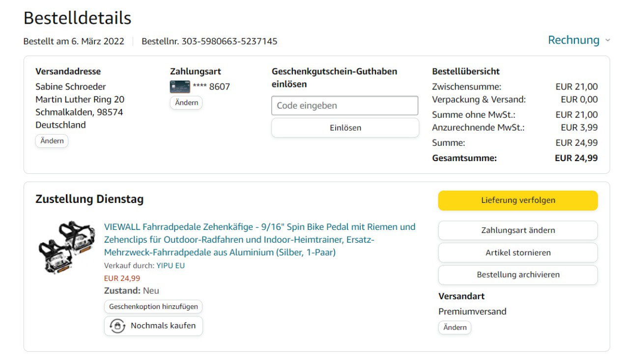Click Lieferung verfolgen button
Screen dimensions: 629x364
coord(518,200)
